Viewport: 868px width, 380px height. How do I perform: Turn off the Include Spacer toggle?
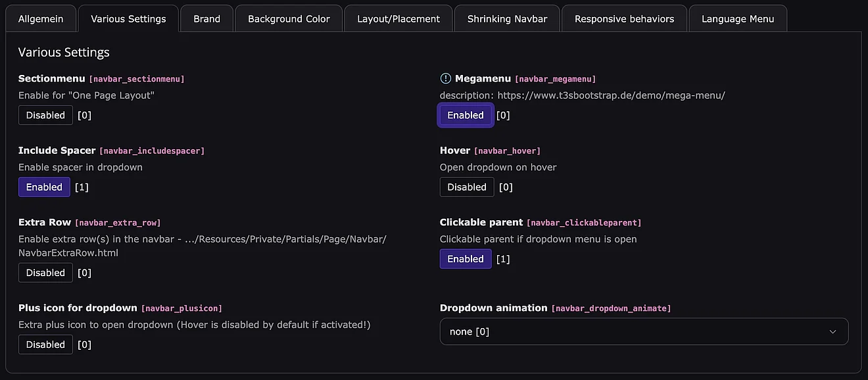(44, 187)
